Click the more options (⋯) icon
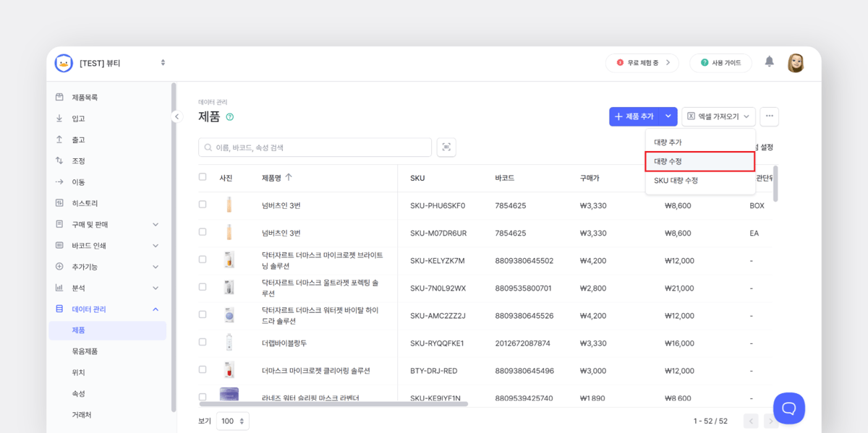This screenshot has height=433, width=868. (x=769, y=116)
